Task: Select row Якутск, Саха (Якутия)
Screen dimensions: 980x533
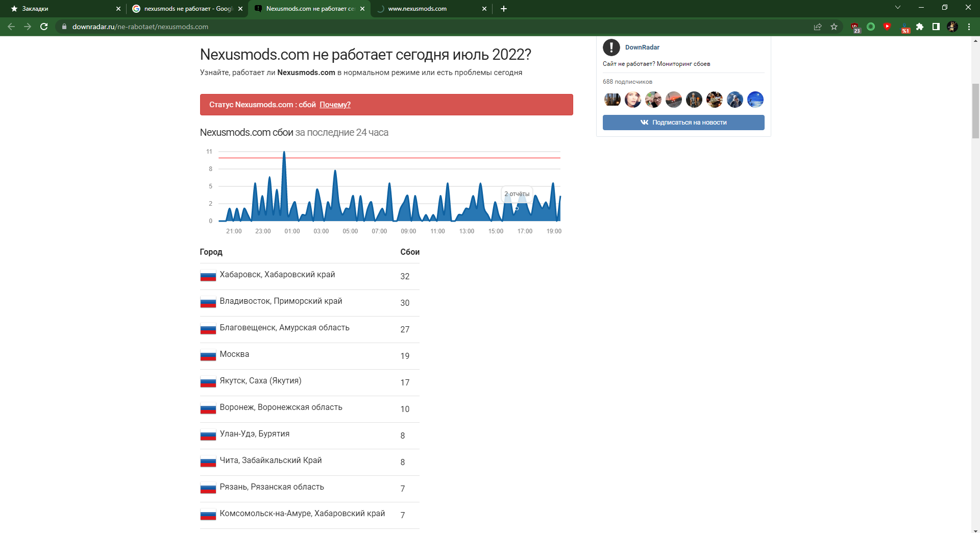Action: coord(310,382)
